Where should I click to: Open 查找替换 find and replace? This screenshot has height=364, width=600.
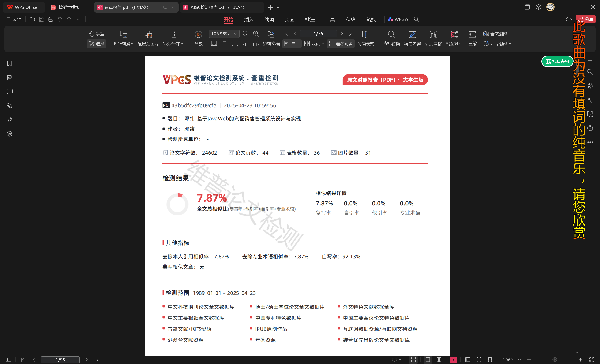click(391, 38)
